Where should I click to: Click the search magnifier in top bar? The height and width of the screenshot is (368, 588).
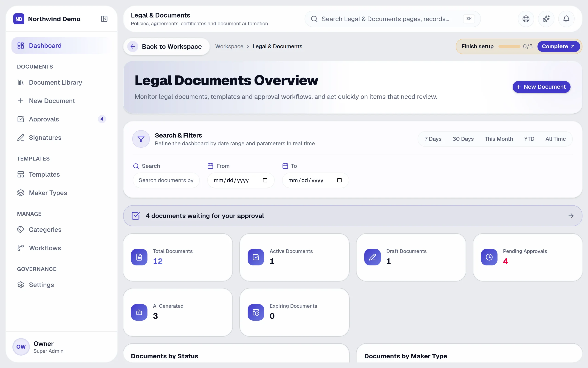tap(314, 19)
